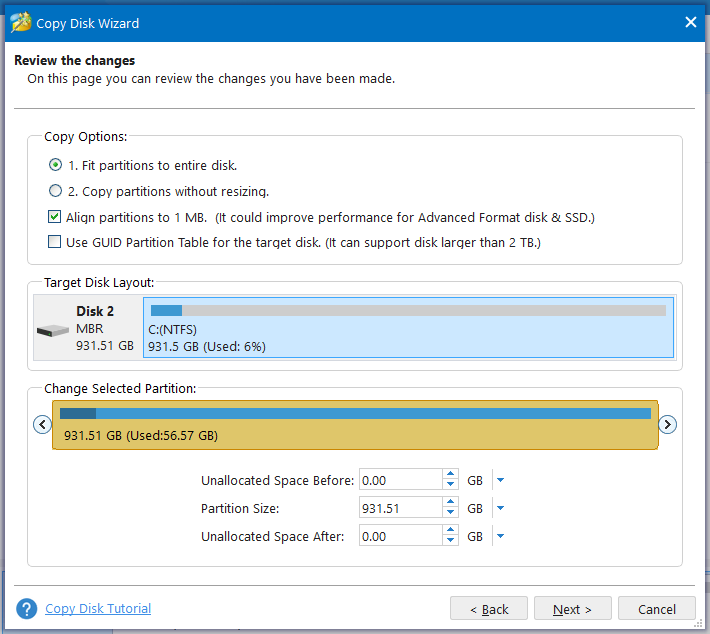
Task: Uncheck Align partitions to 1 MB
Action: coord(54,216)
